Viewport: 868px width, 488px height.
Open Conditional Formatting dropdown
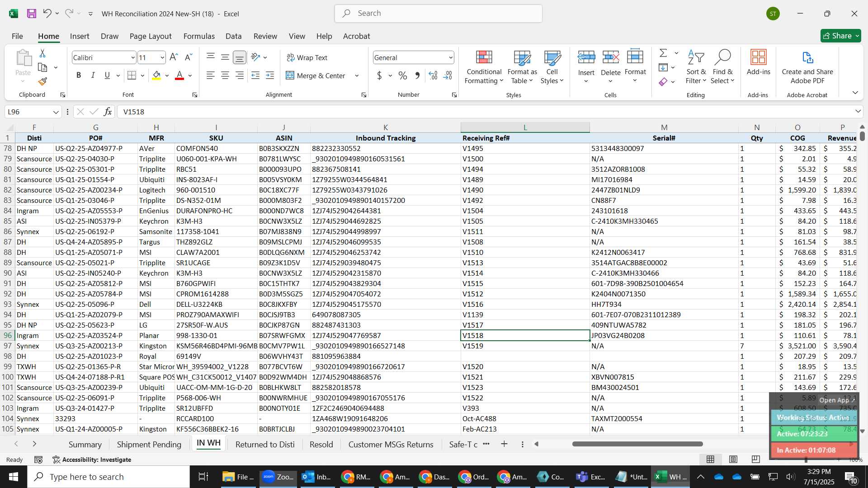(x=484, y=67)
